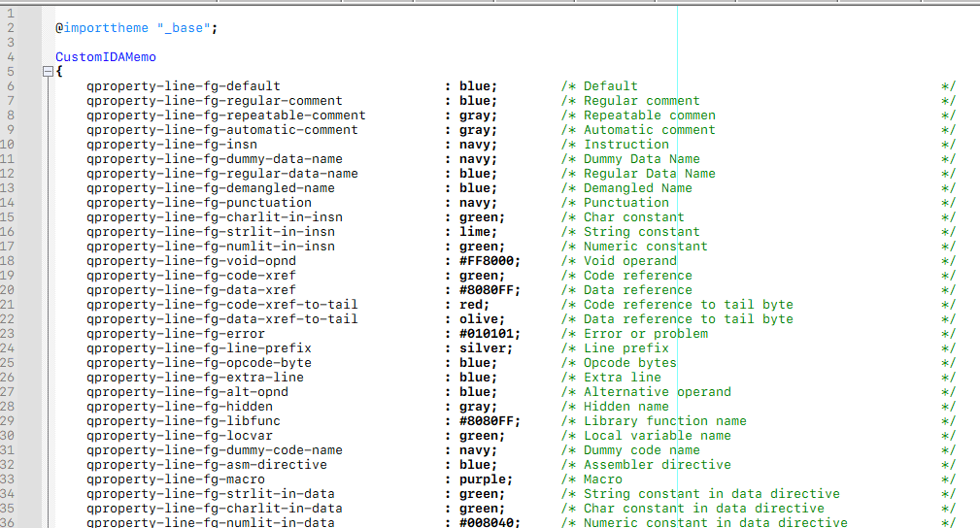This screenshot has width=980, height=528.
Task: Click the '/* Macro' comment
Action: tap(591, 479)
